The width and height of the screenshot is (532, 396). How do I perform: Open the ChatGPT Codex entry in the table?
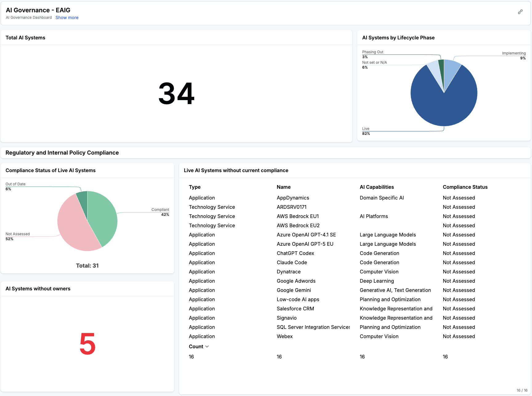(x=295, y=253)
